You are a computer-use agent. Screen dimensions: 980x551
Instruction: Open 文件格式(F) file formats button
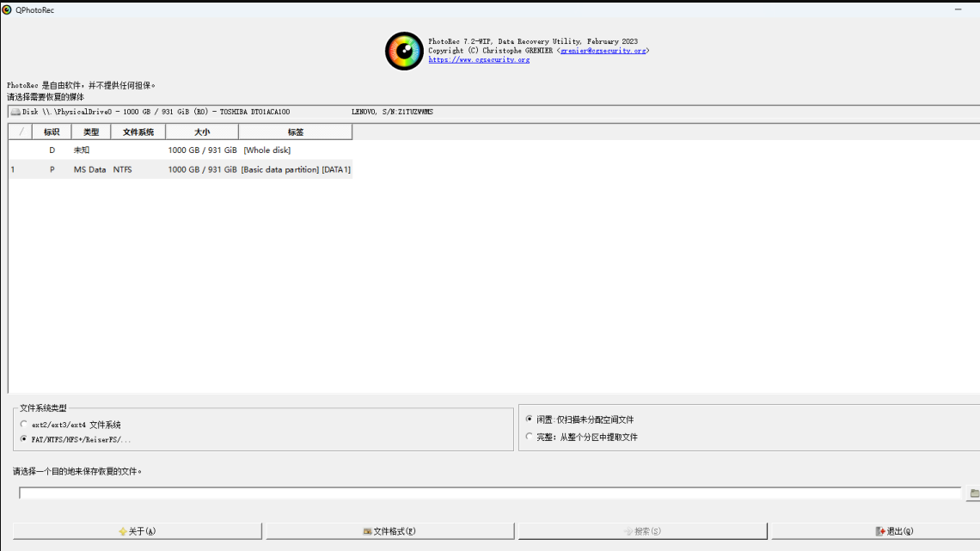(389, 531)
